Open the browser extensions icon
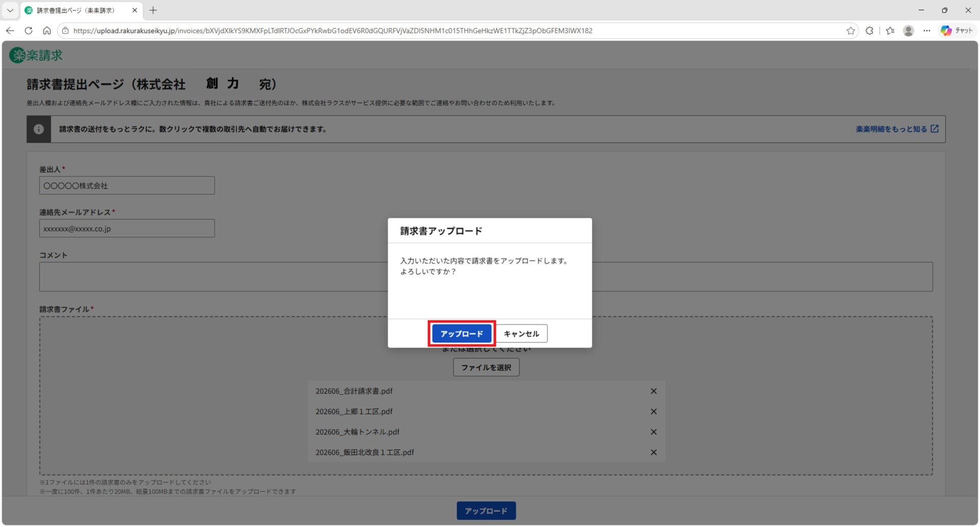This screenshot has height=527, width=980. point(870,31)
